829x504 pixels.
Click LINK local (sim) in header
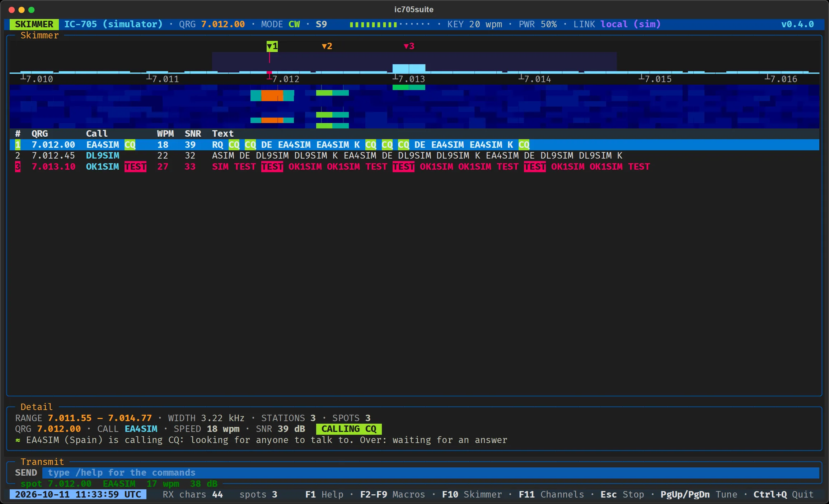617,24
